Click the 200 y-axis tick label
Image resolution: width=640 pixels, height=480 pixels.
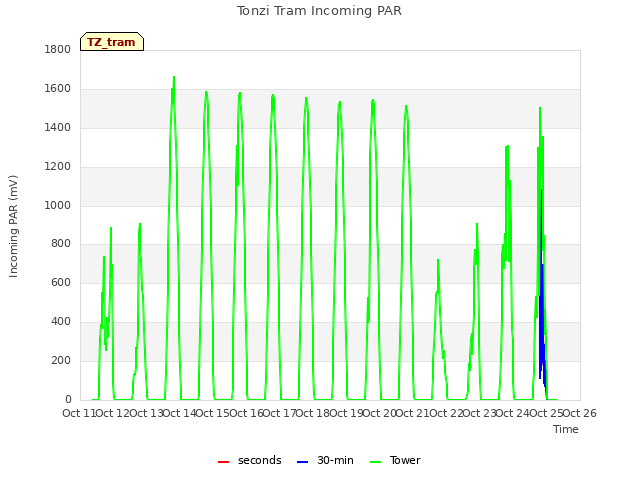61,360
